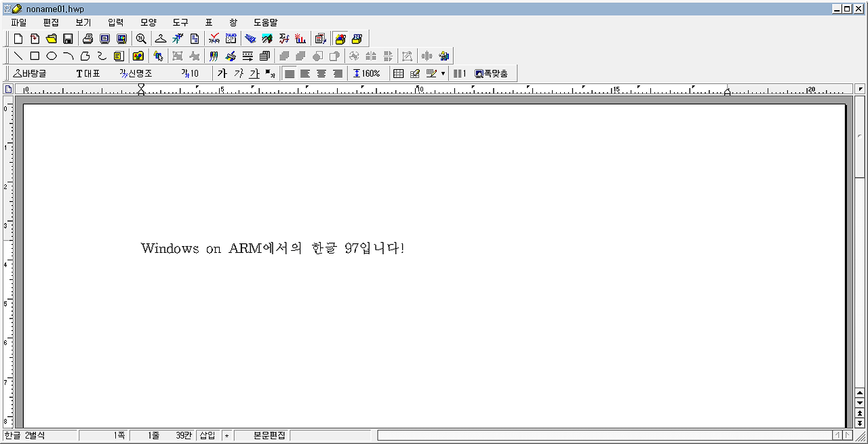The height and width of the screenshot is (444, 868).
Task: Click the clothes hanger style icon
Action: 161,39
